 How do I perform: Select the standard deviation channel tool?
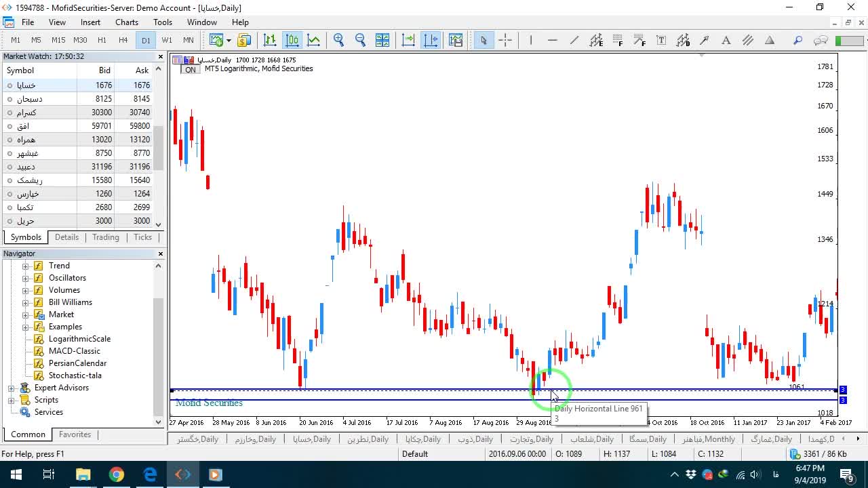683,40
